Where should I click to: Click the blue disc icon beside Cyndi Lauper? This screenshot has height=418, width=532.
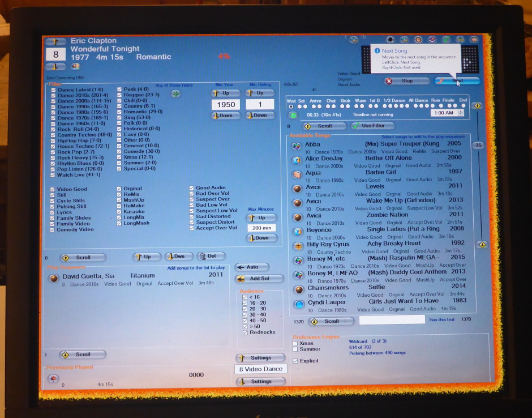(x=299, y=304)
